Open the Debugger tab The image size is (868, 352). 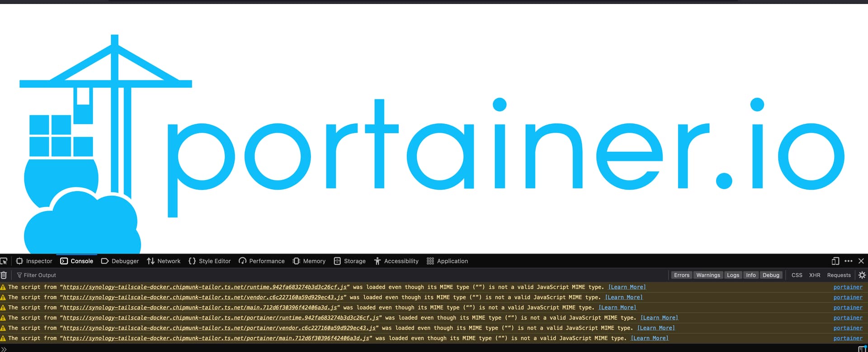tap(120, 261)
